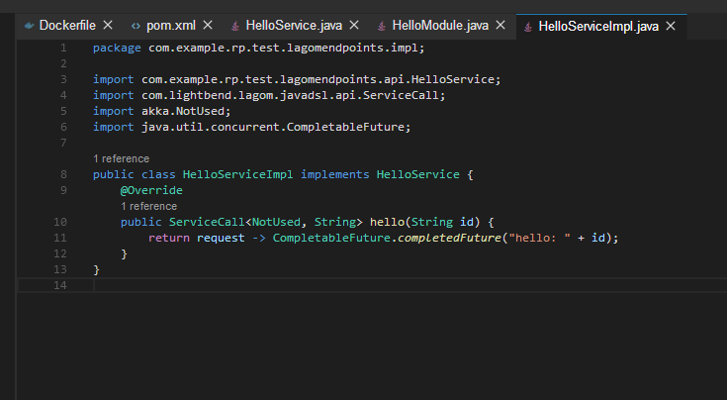The image size is (727, 400).
Task: Click NotUsed type parameter on line 10
Action: tap(276, 222)
